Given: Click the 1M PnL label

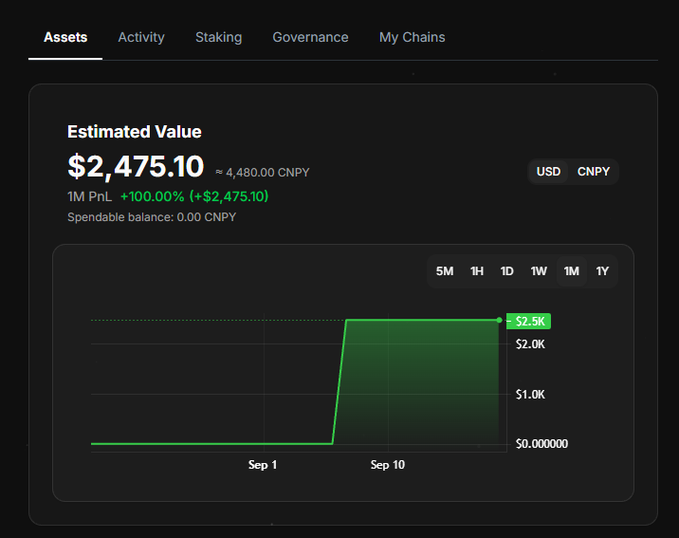Looking at the screenshot, I should (90, 197).
